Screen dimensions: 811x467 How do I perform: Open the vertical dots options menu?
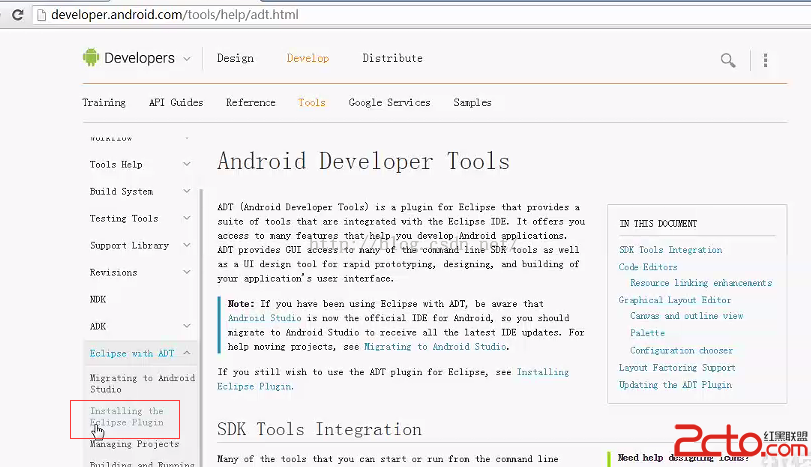pyautogui.click(x=765, y=60)
